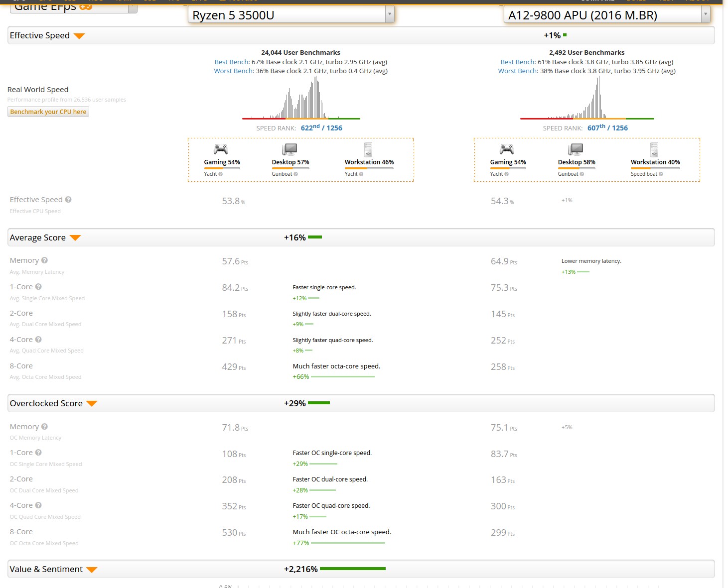This screenshot has width=728, height=588.
Task: Click Much faster octa-core speed text
Action: point(336,366)
